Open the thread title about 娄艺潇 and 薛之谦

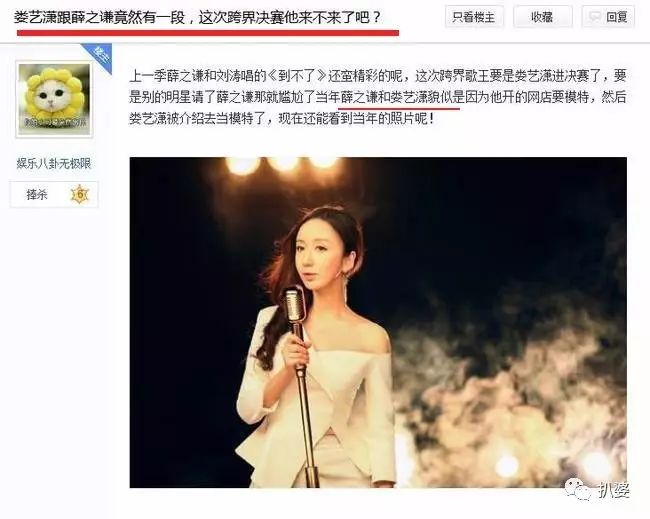pyautogui.click(x=197, y=18)
